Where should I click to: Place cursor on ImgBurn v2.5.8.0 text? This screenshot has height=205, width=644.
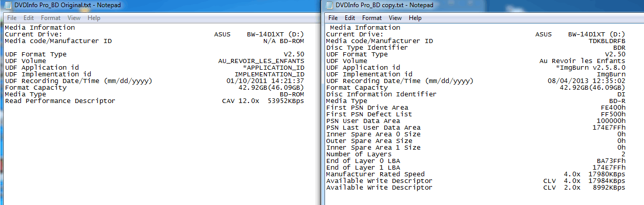pos(593,68)
